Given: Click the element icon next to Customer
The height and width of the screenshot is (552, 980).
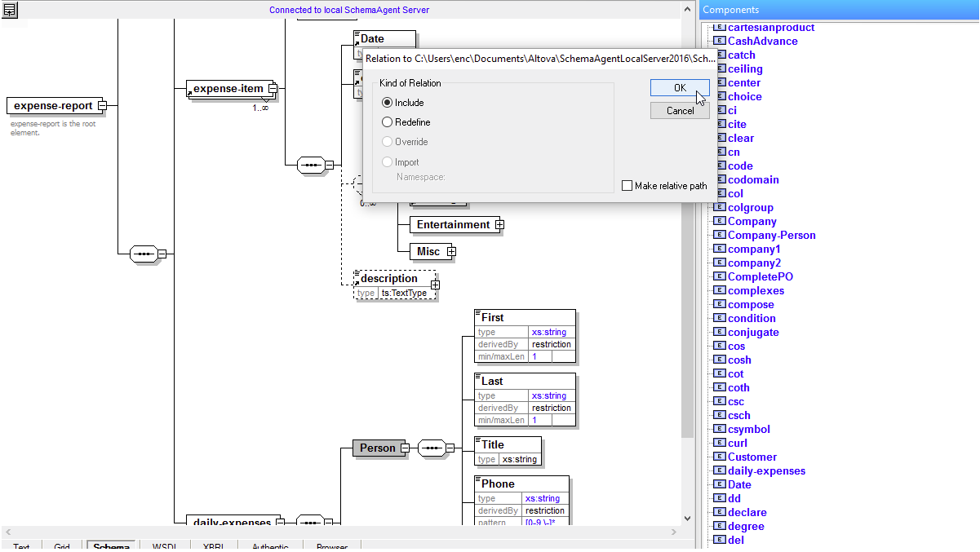Looking at the screenshot, I should coord(719,457).
